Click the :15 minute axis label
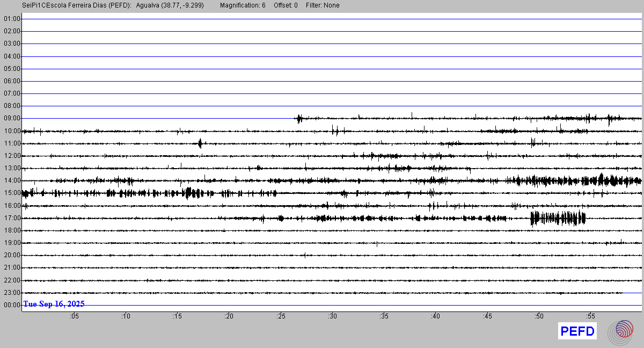The height and width of the screenshot is (348, 644). click(x=177, y=317)
